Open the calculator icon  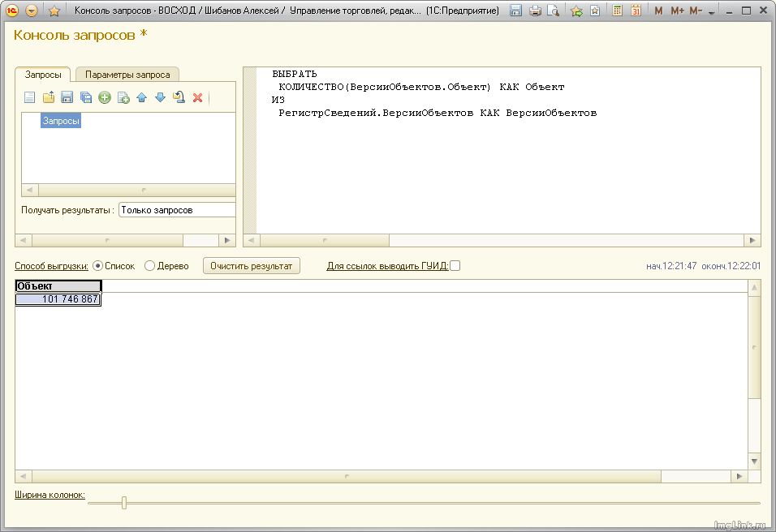617,11
